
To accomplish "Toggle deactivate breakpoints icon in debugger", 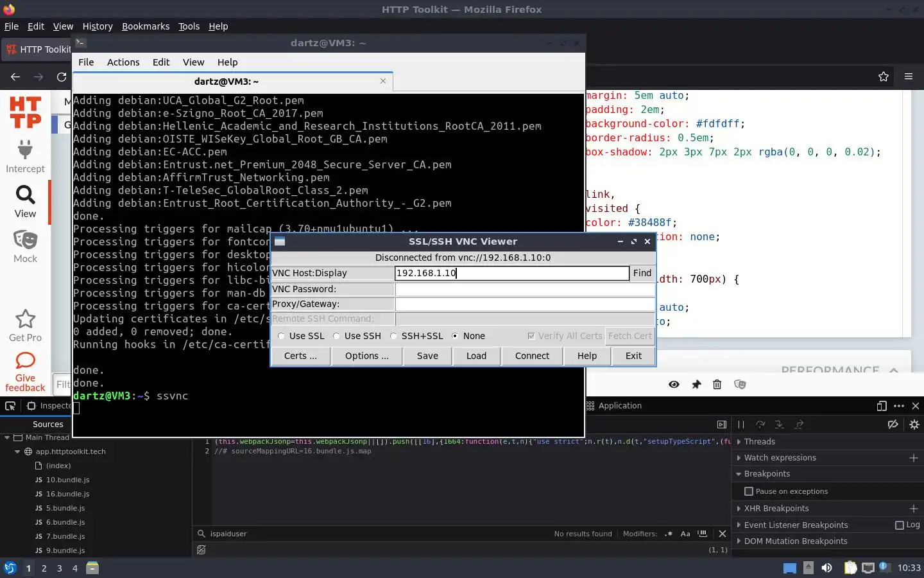I will (x=893, y=425).
